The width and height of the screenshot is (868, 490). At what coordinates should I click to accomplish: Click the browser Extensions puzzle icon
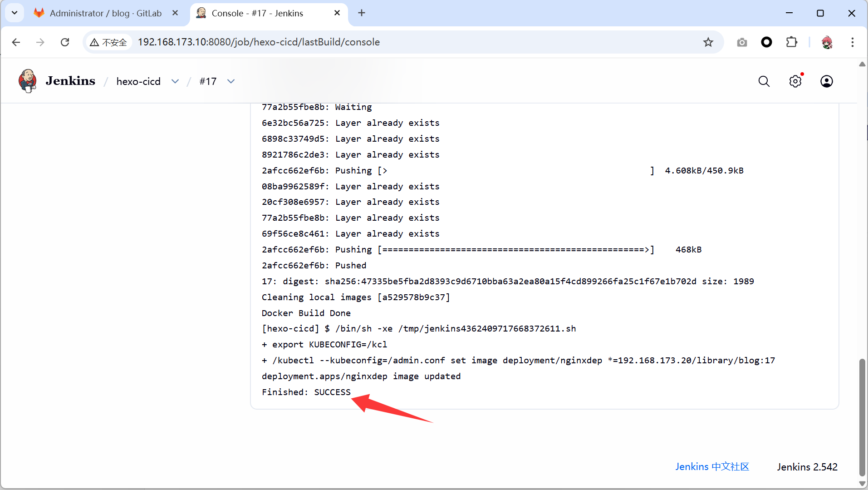point(791,42)
